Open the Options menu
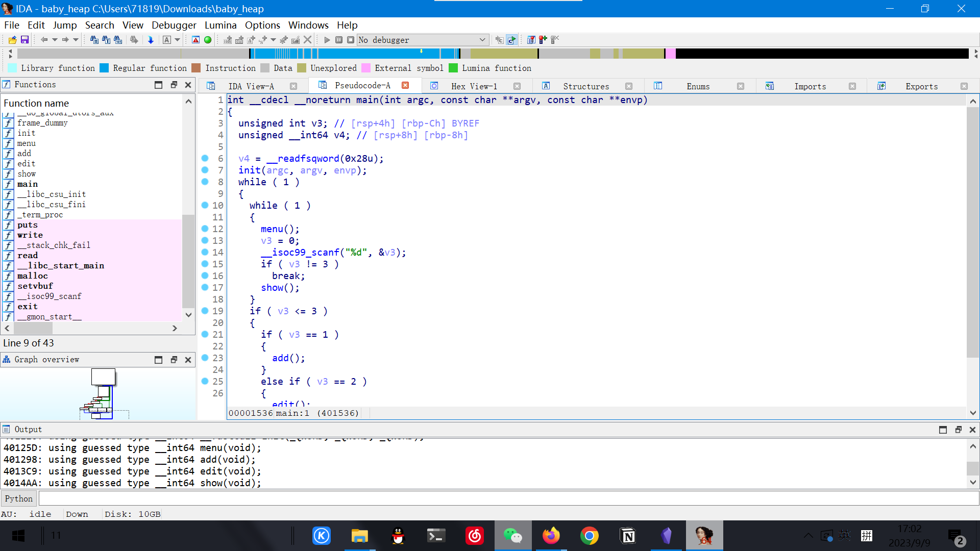The width and height of the screenshot is (980, 551). 262,25
